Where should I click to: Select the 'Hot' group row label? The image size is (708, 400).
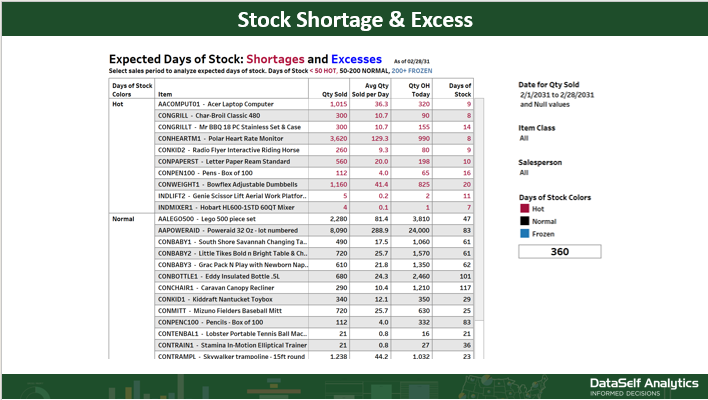[x=117, y=104]
